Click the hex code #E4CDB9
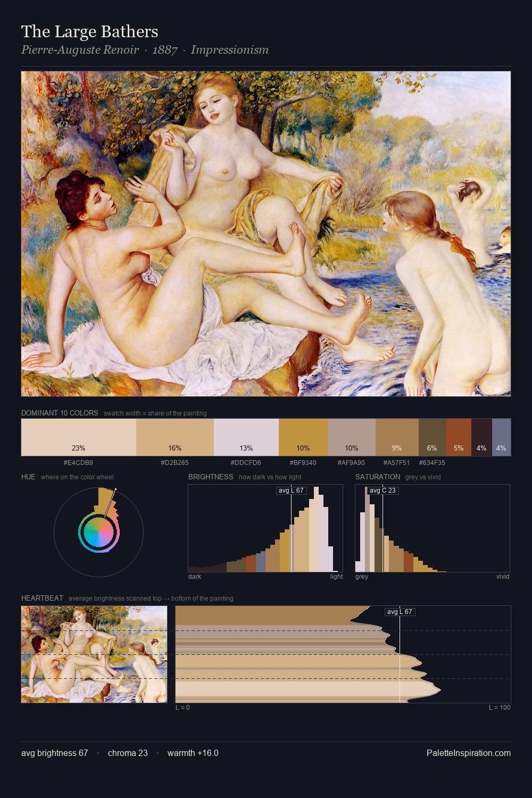532x798 pixels. point(78,463)
